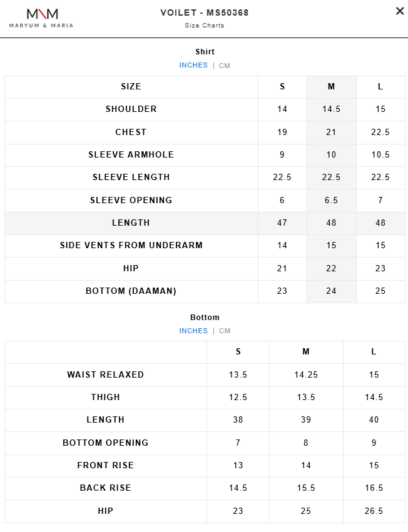
Task: Click the SLEEVE ARMHOLE row label
Action: [x=131, y=155]
